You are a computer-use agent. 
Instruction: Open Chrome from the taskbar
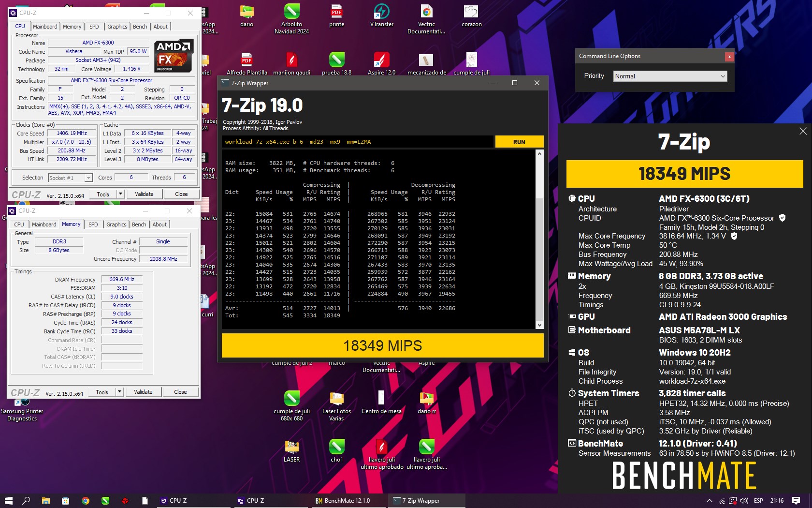click(86, 501)
